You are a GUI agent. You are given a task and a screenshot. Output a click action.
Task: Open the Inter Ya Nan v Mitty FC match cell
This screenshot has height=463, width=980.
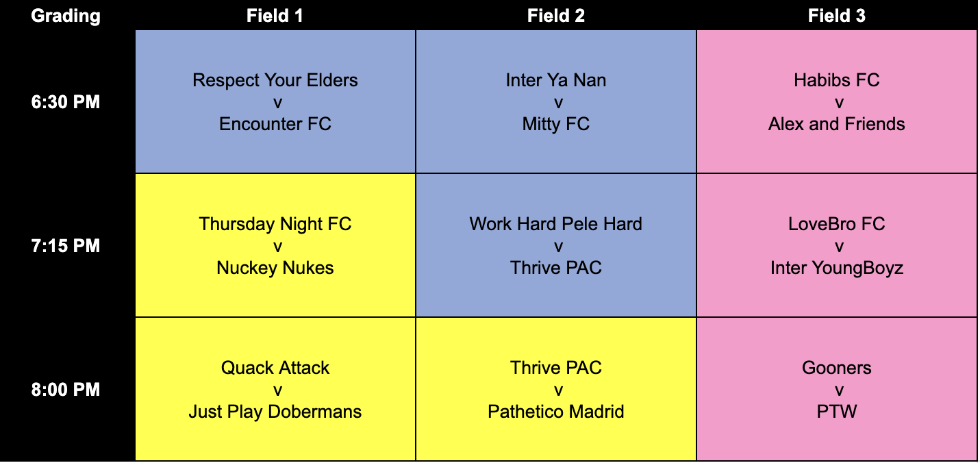tap(555, 102)
